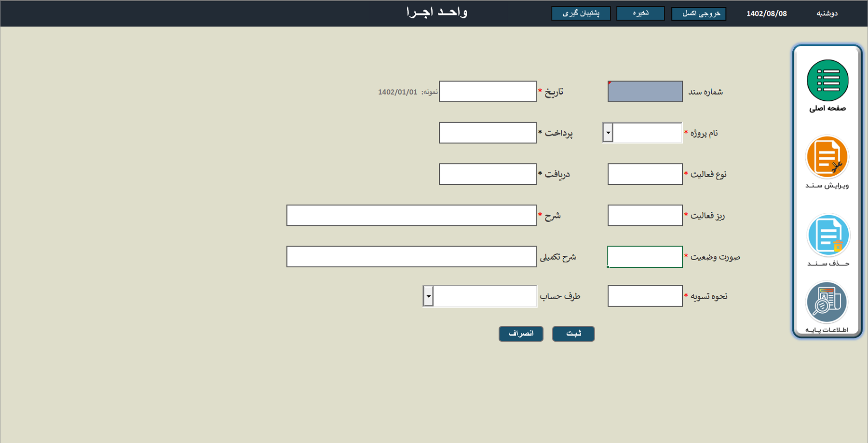Click the green list icon above صفحه اصلی

827,82
